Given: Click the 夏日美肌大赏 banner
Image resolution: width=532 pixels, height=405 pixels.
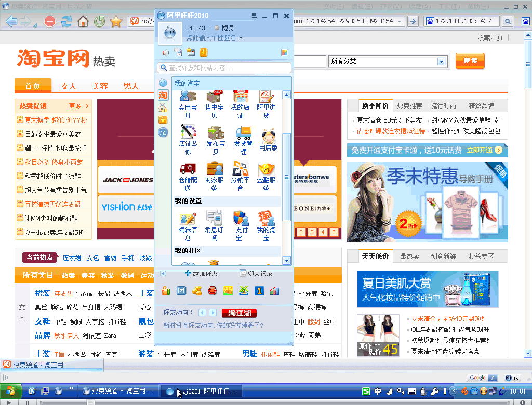Looking at the screenshot, I should (428, 289).
